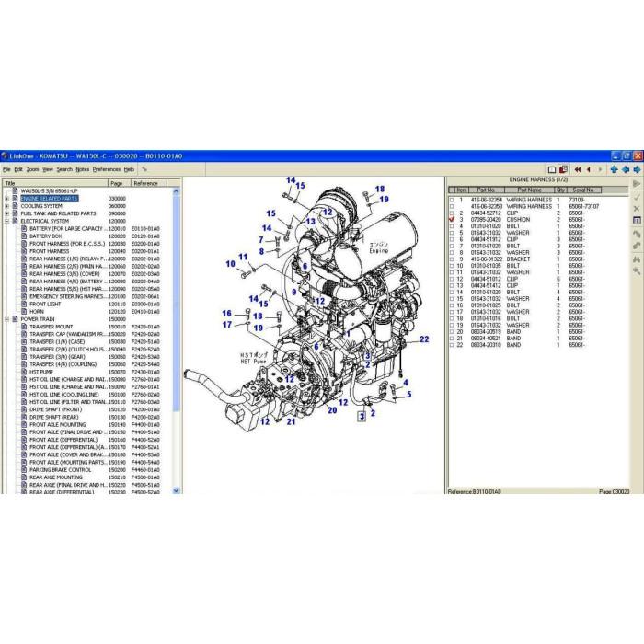
Task: Check the box for item 22 BAND
Action: tap(452, 345)
